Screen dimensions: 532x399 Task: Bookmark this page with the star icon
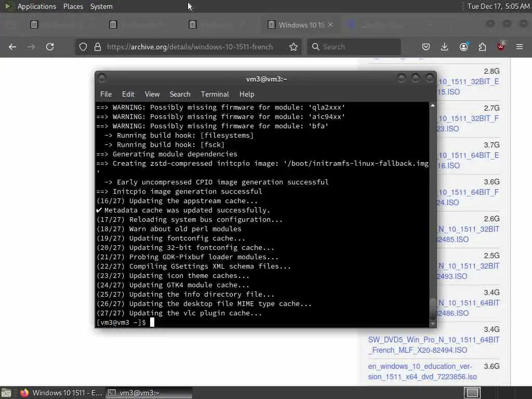pyautogui.click(x=294, y=47)
